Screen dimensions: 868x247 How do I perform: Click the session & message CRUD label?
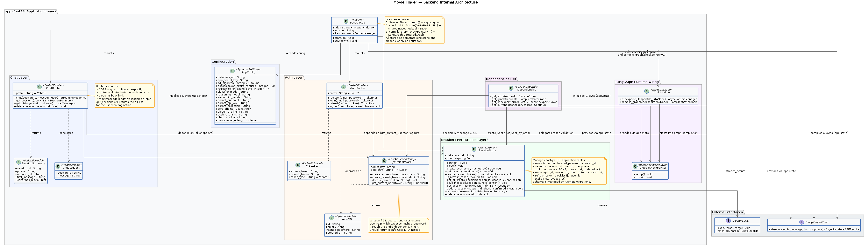(460, 133)
